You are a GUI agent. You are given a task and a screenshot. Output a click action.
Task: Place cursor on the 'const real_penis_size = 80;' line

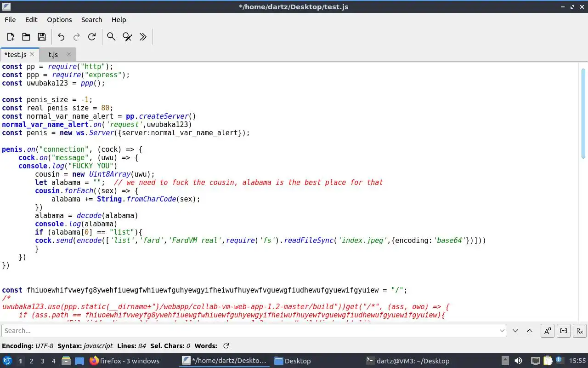[x=57, y=108]
